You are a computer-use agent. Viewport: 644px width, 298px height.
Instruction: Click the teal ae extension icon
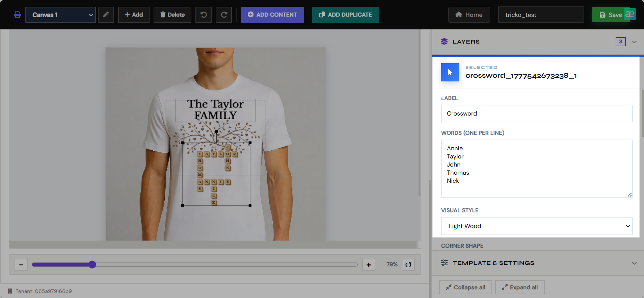click(630, 14)
